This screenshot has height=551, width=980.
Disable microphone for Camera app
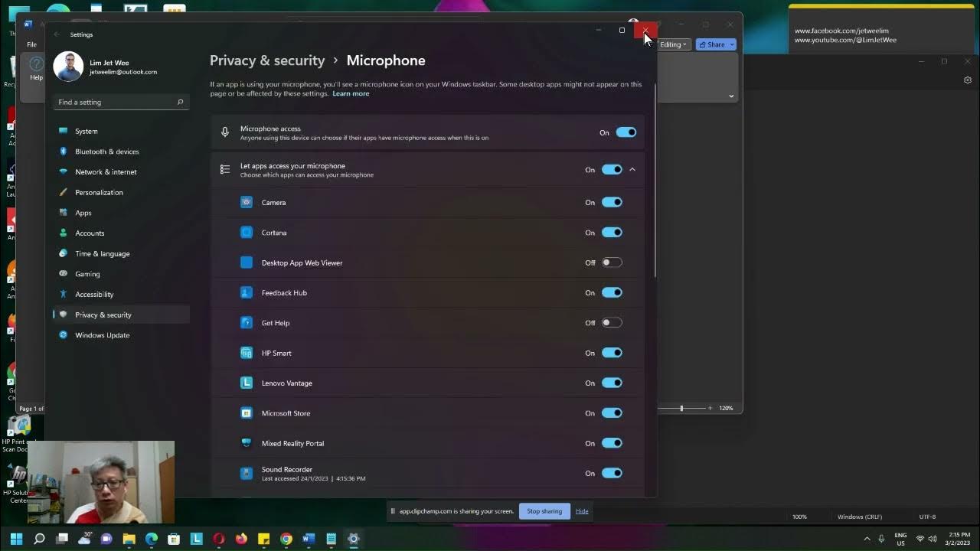(x=612, y=202)
